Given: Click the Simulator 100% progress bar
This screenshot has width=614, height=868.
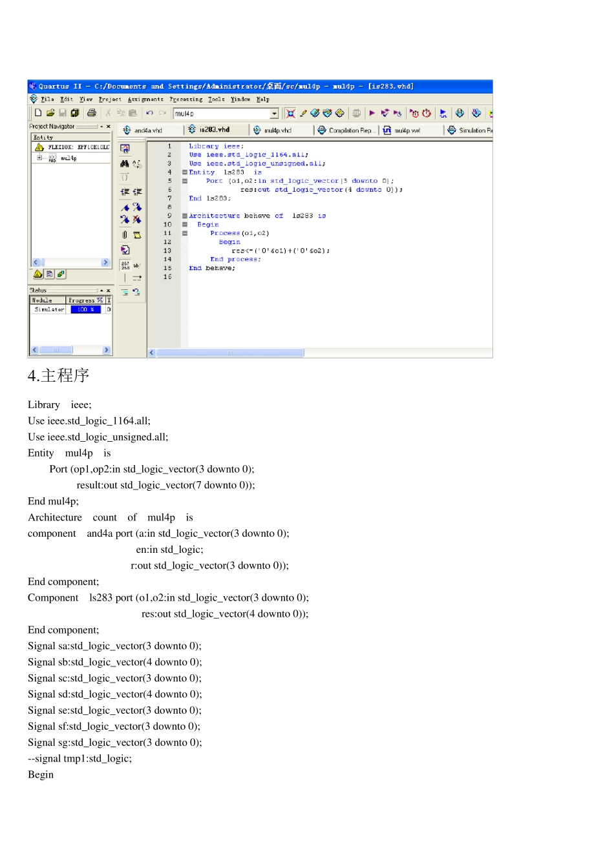Looking at the screenshot, I should pyautogui.click(x=85, y=309).
